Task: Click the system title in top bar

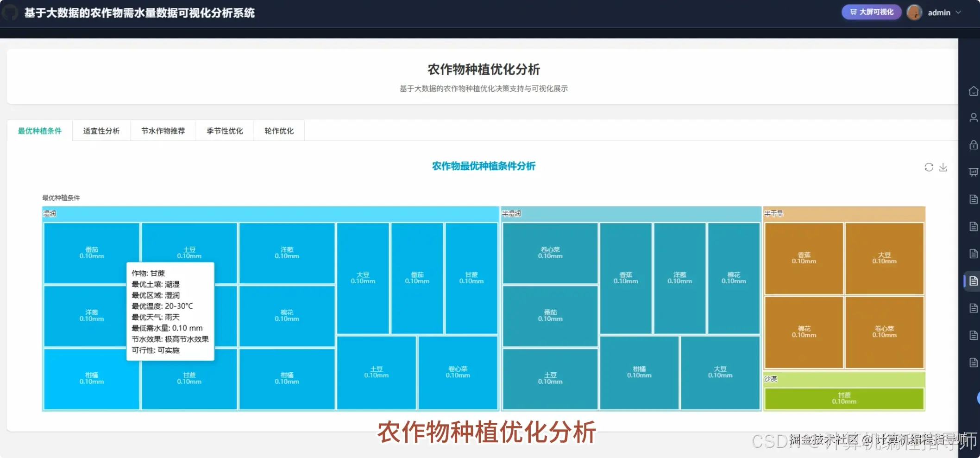Action: (x=139, y=13)
